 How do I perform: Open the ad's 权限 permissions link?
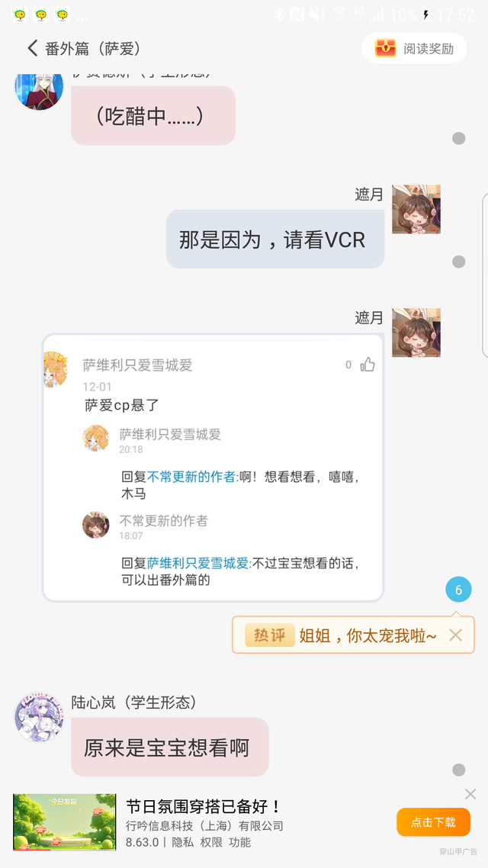(x=211, y=843)
